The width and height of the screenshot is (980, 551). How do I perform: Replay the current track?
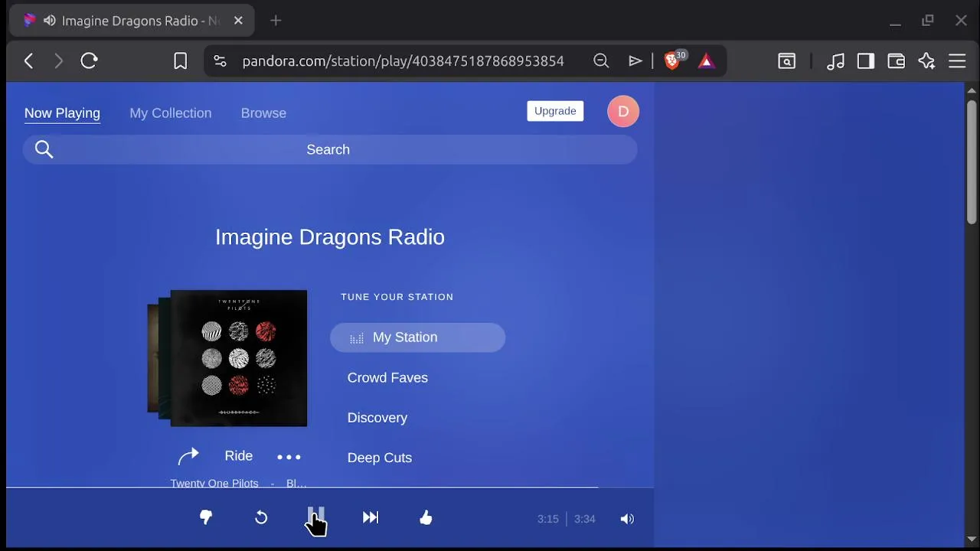[x=261, y=518]
